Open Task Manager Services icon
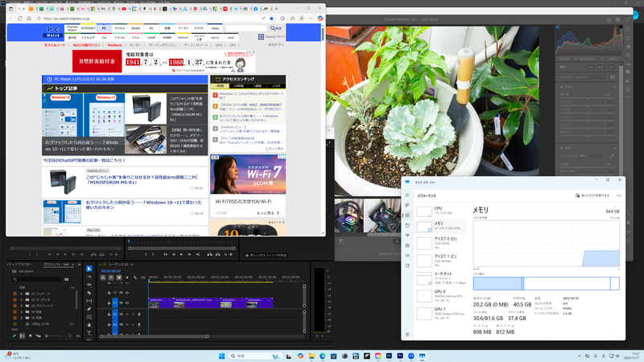This screenshot has width=644, height=362. click(x=407, y=265)
